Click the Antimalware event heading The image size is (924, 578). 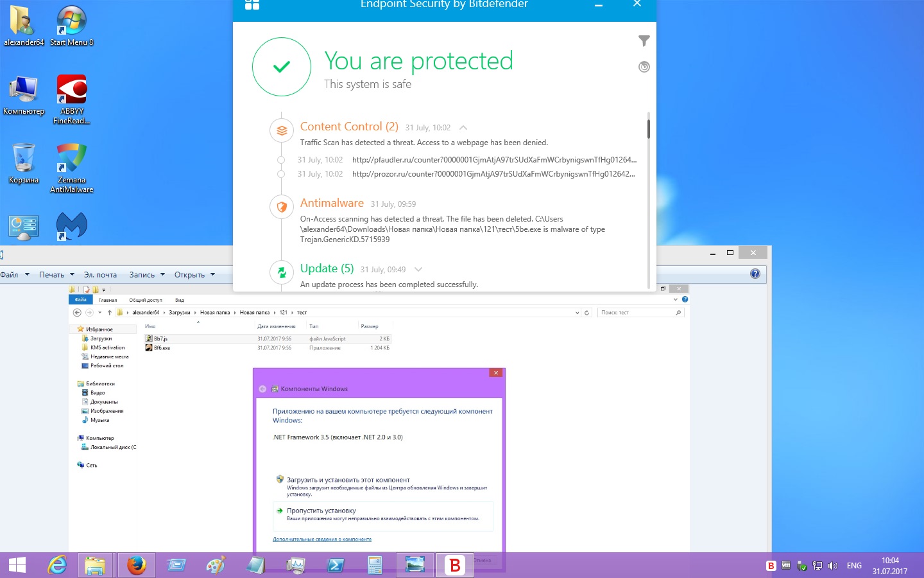point(332,203)
